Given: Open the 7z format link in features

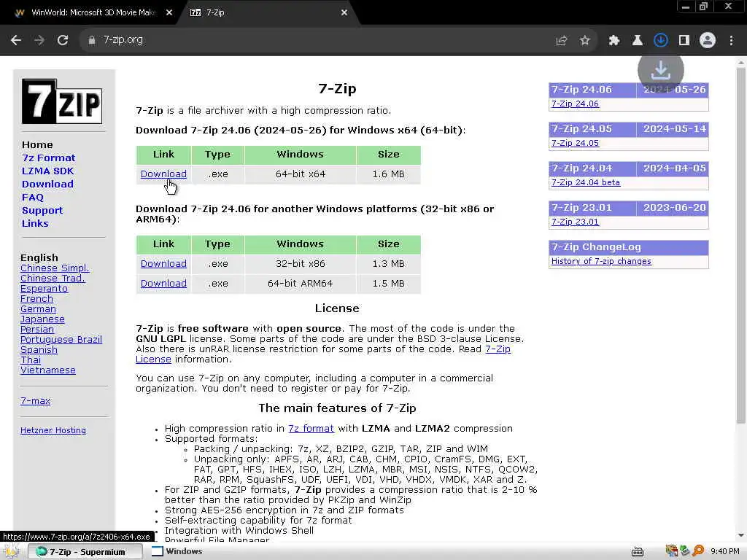Looking at the screenshot, I should (x=311, y=429).
